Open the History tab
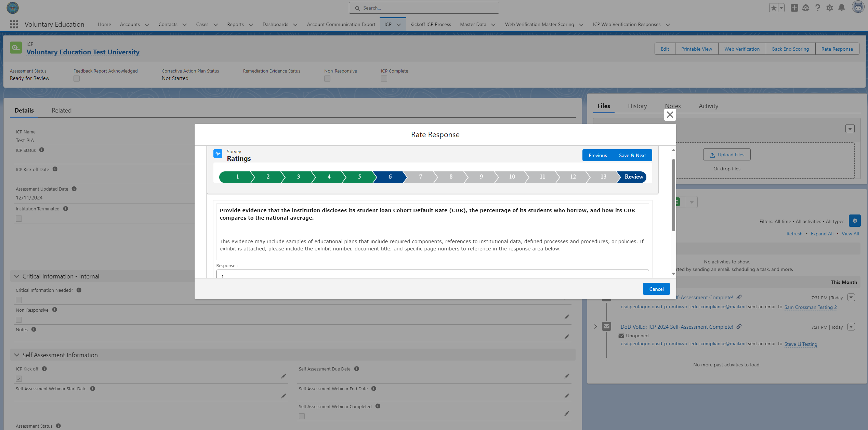868x430 pixels. 637,106
